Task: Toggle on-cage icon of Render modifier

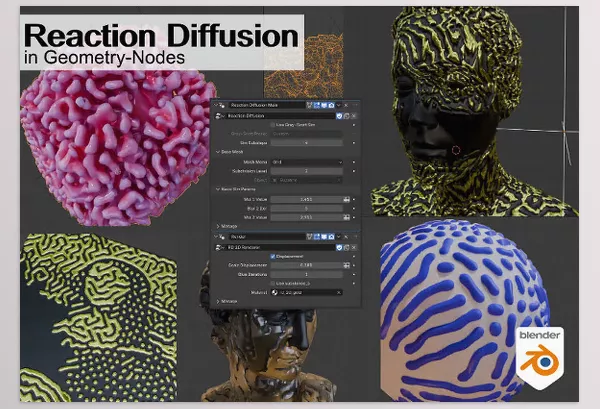Action: click(309, 237)
